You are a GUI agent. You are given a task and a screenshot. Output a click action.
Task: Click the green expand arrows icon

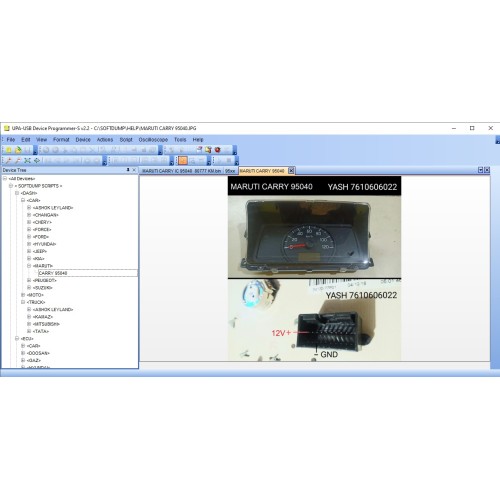pos(27,161)
